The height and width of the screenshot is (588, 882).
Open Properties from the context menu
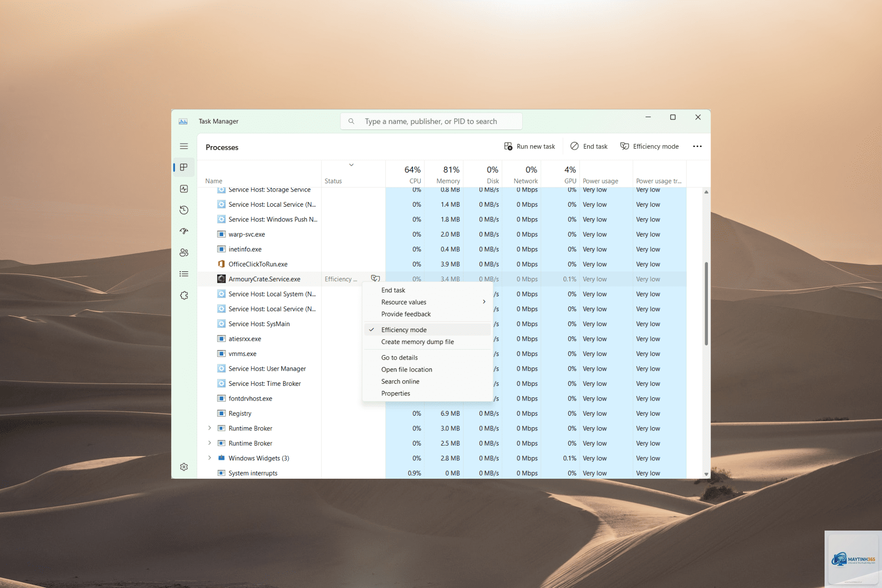coord(427,393)
